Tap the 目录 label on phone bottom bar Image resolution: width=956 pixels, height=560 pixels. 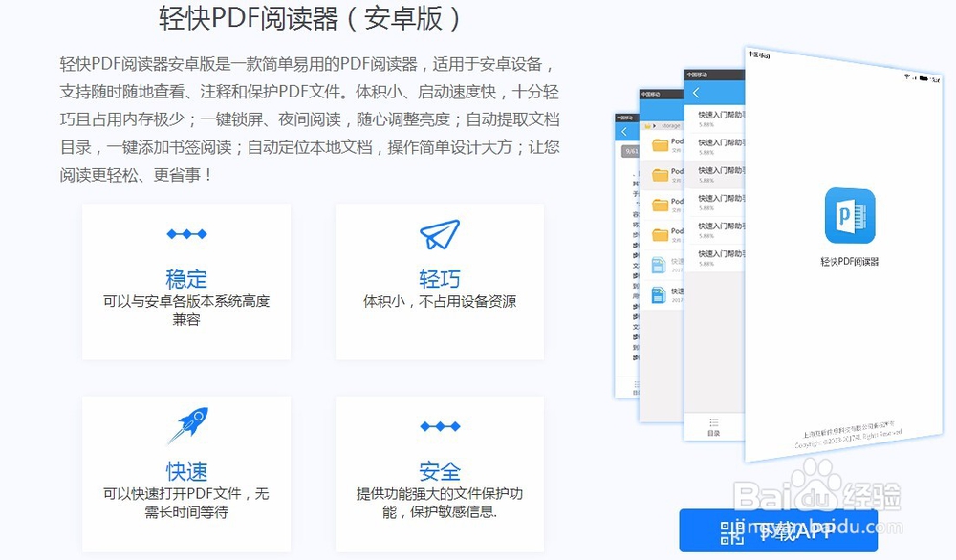[714, 433]
